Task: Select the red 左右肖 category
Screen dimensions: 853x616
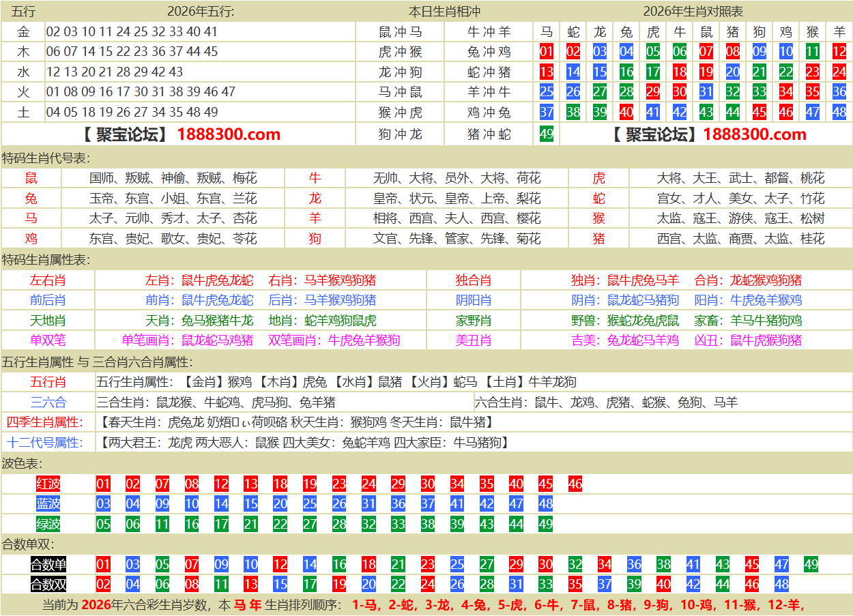Action: pos(48,280)
